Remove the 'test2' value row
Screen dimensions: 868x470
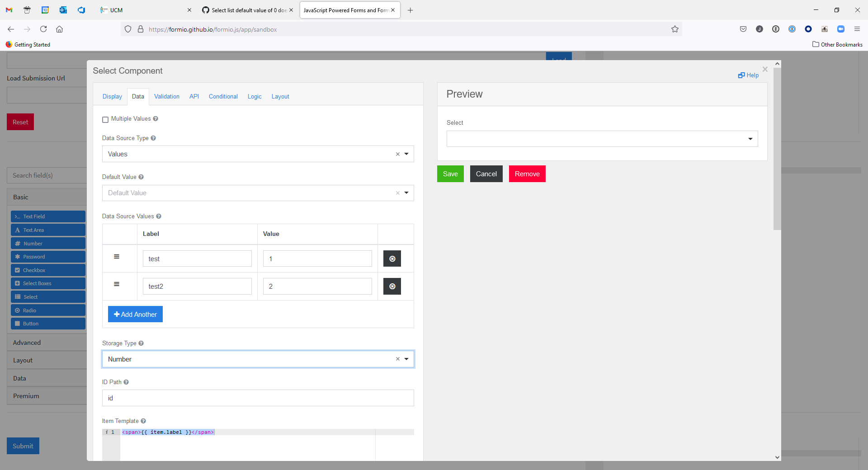[x=392, y=287]
